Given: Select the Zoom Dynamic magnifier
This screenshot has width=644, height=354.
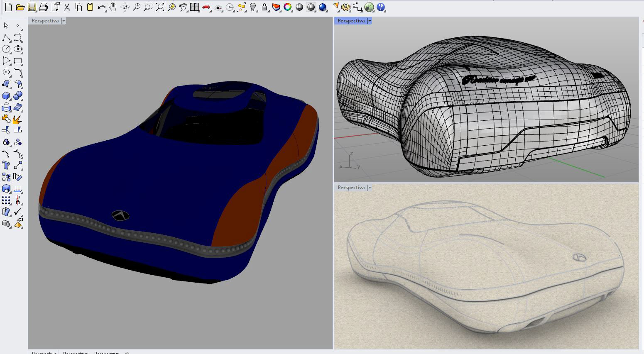Looking at the screenshot, I should [137, 7].
